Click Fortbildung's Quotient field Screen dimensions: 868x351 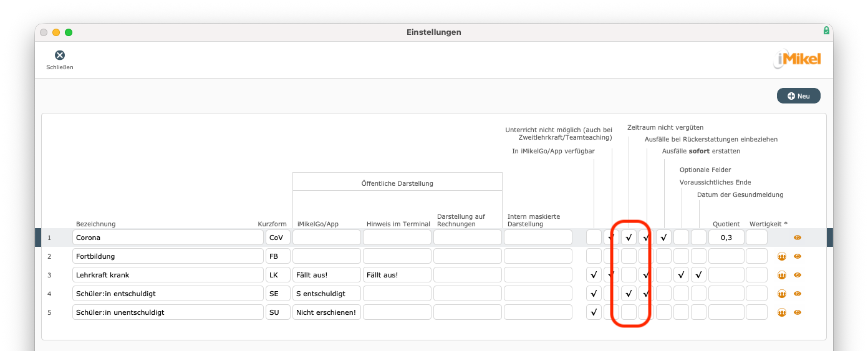[x=726, y=256]
